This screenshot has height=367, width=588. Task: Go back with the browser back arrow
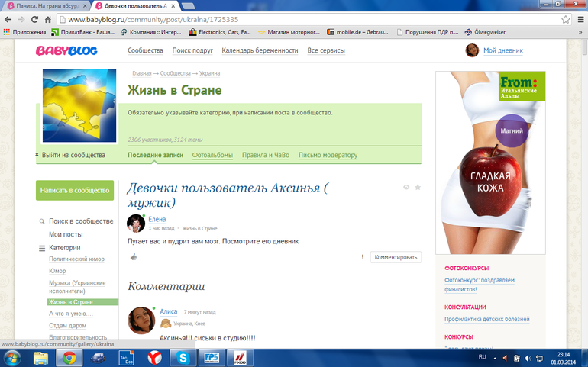[8, 20]
